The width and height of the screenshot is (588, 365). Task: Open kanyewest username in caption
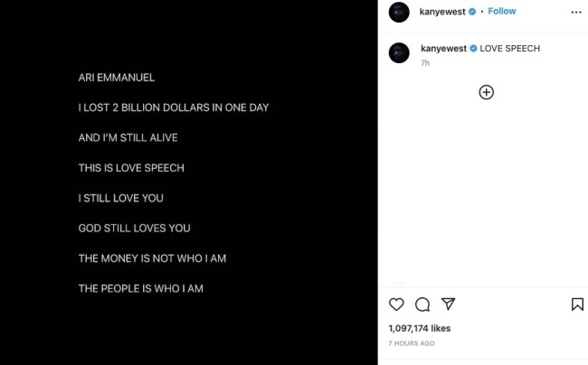pos(443,48)
